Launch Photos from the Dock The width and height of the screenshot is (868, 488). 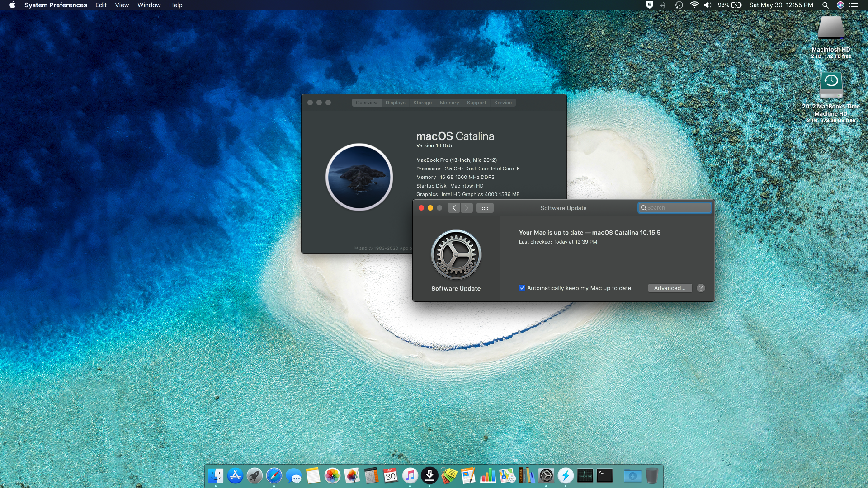point(332,475)
